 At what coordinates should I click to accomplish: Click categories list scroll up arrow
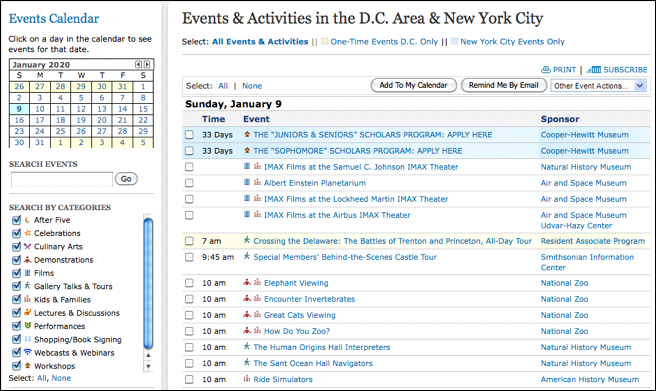tap(148, 355)
